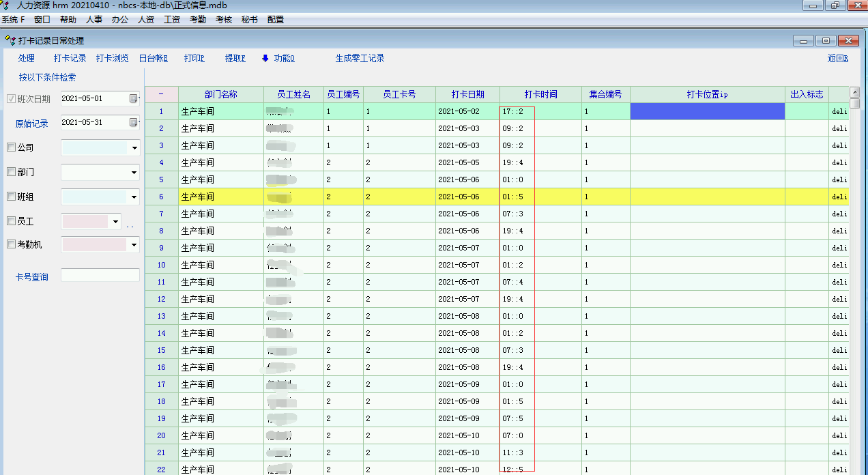Click the 打卡记录日常处理 window title icon
This screenshot has height=475, width=868.
[x=10, y=41]
